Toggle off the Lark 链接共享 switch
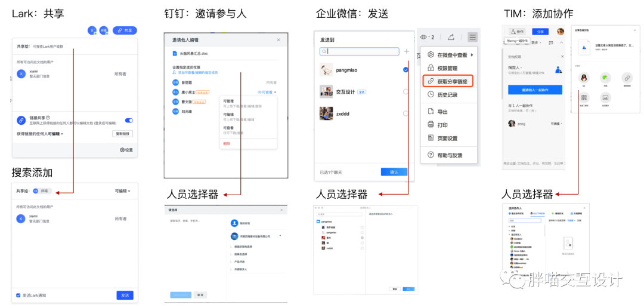The width and height of the screenshot is (644, 308). pyautogui.click(x=129, y=120)
